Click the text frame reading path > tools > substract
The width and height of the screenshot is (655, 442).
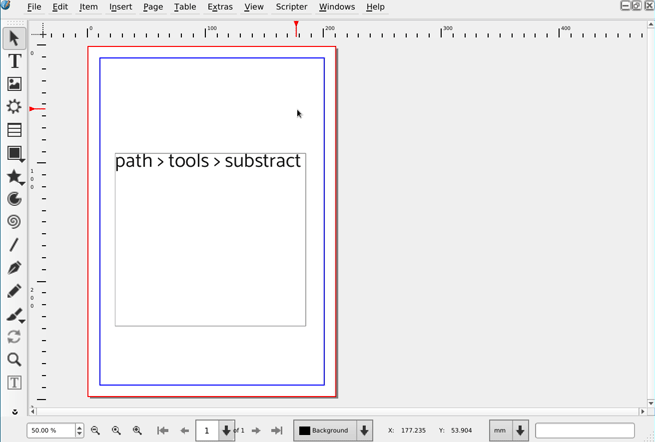point(210,240)
